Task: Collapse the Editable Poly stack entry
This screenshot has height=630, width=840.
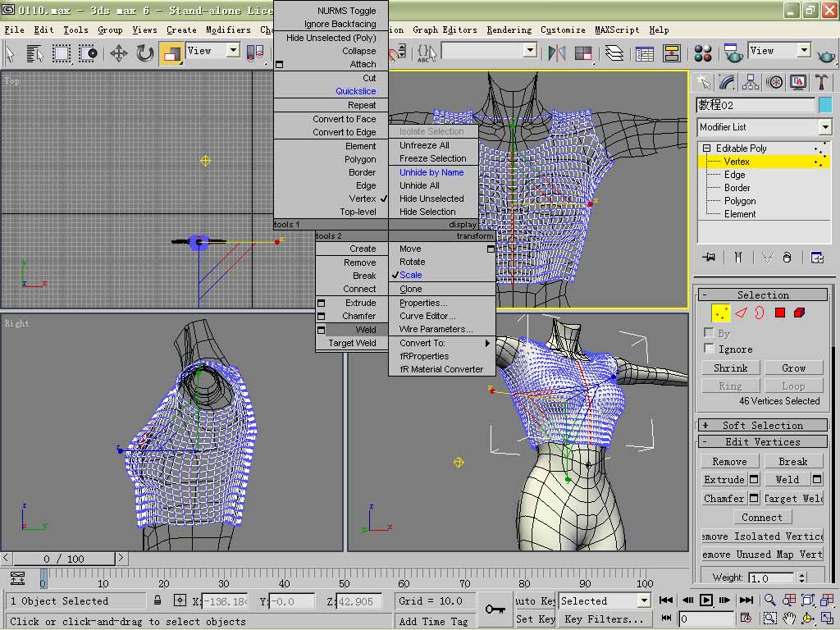Action: click(706, 148)
